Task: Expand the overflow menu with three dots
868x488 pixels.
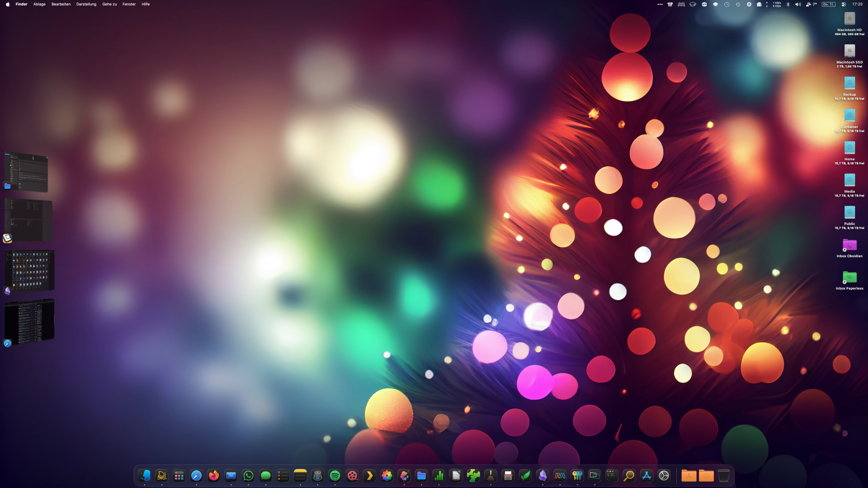Action: [660, 4]
